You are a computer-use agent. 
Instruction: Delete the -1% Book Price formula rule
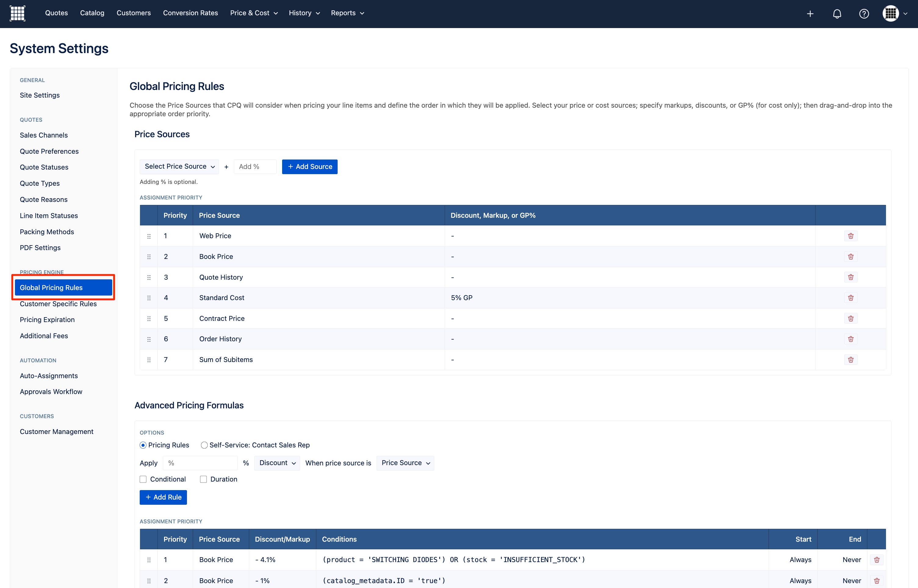click(877, 581)
